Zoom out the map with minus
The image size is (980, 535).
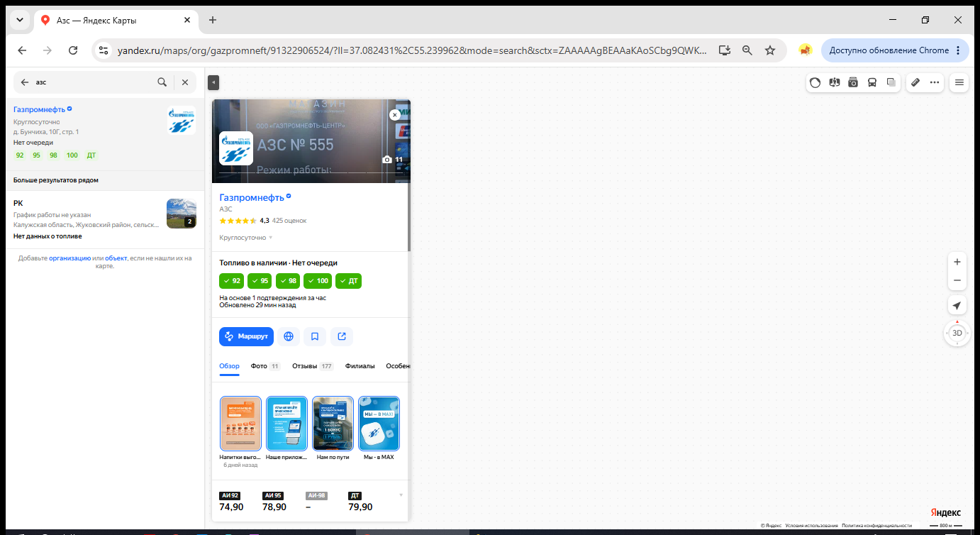[x=957, y=280]
